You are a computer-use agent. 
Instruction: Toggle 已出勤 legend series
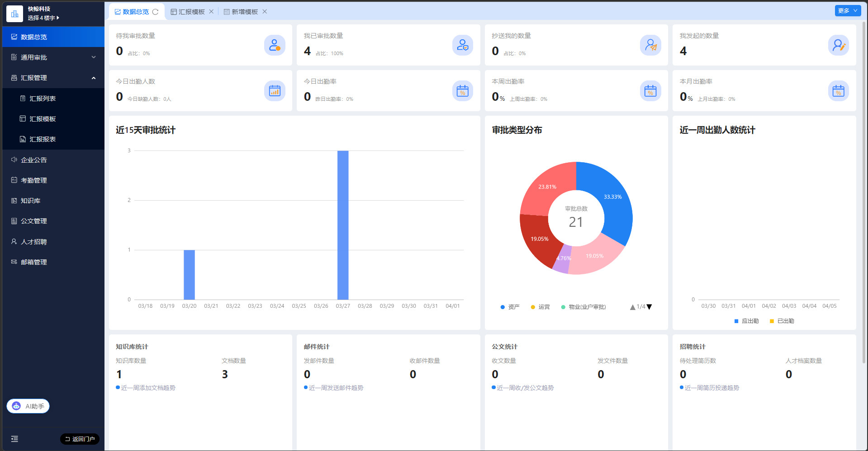(x=782, y=321)
